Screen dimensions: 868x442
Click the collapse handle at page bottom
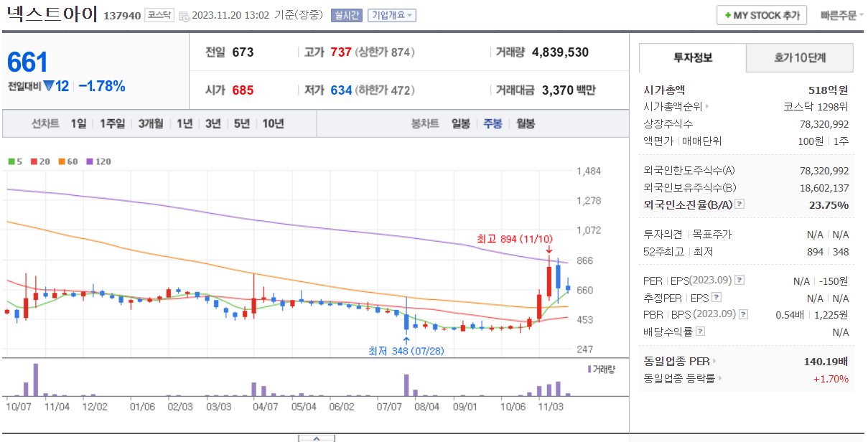click(x=317, y=438)
